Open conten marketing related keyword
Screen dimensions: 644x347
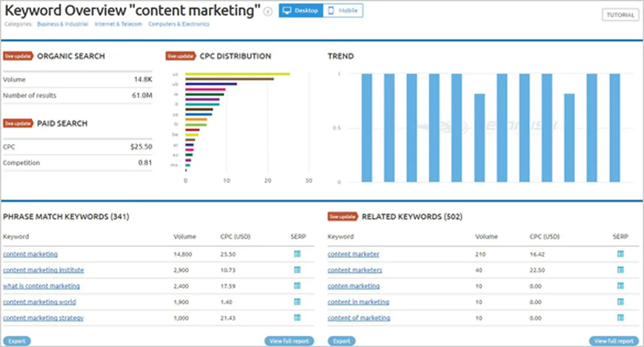pyautogui.click(x=354, y=286)
